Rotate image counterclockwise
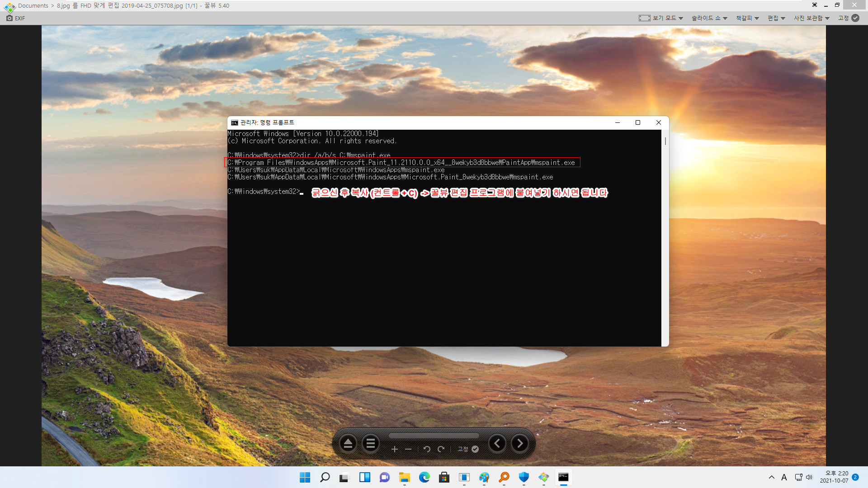 427,449
